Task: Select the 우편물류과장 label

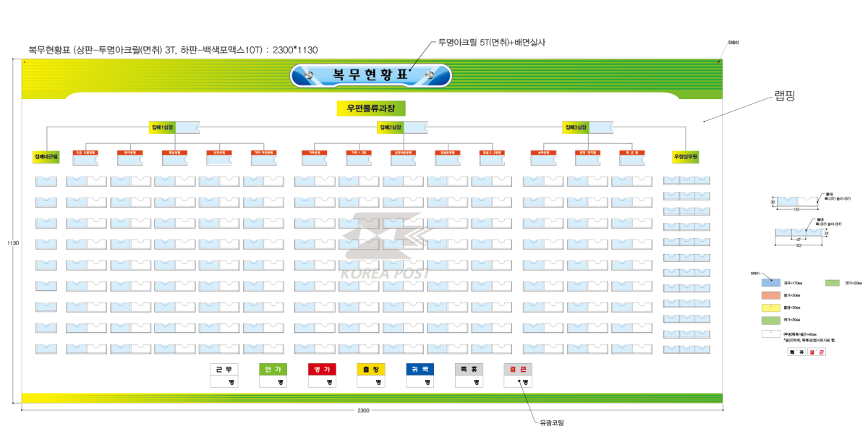Action: [x=371, y=109]
